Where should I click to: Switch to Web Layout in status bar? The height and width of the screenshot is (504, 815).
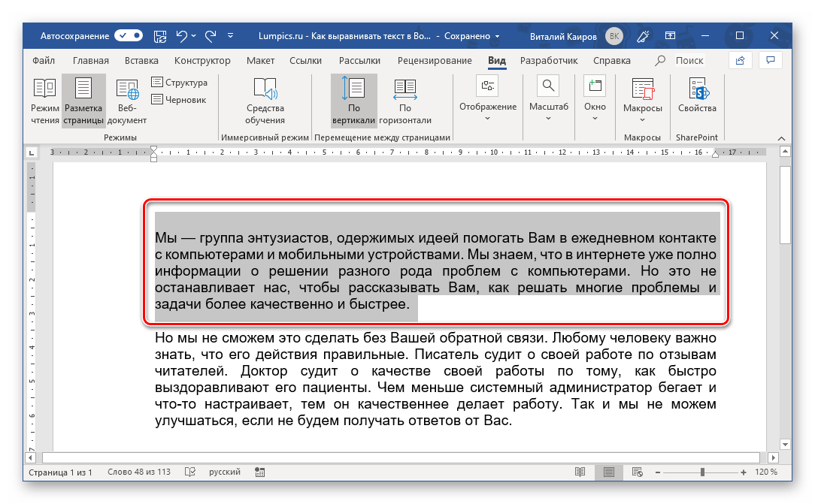[x=637, y=472]
